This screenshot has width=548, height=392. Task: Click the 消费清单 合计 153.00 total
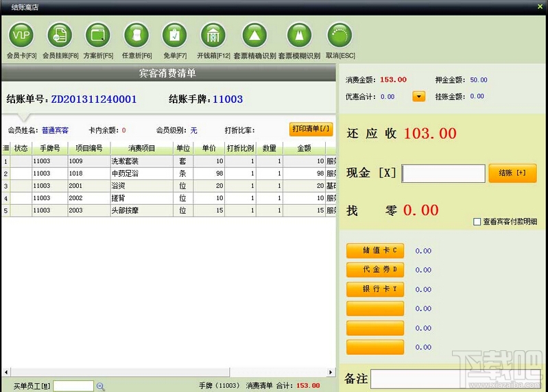308,386
